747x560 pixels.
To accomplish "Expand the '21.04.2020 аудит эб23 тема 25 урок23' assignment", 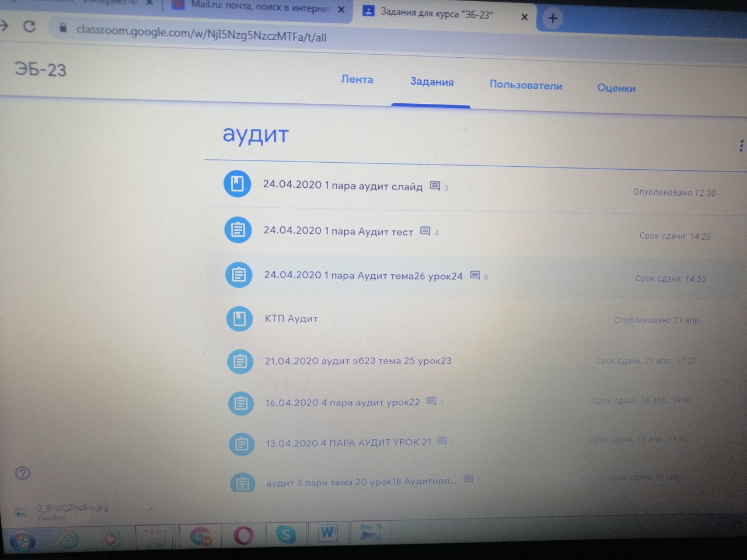I will tap(358, 361).
